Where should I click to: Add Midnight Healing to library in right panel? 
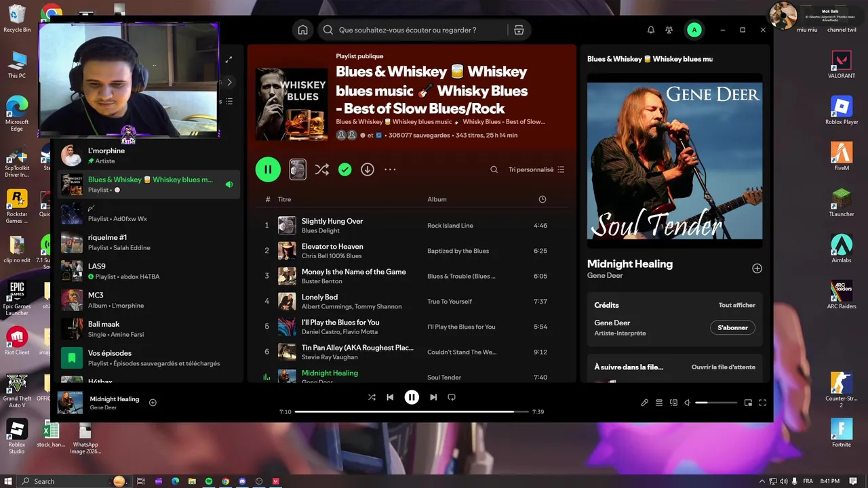(x=757, y=268)
